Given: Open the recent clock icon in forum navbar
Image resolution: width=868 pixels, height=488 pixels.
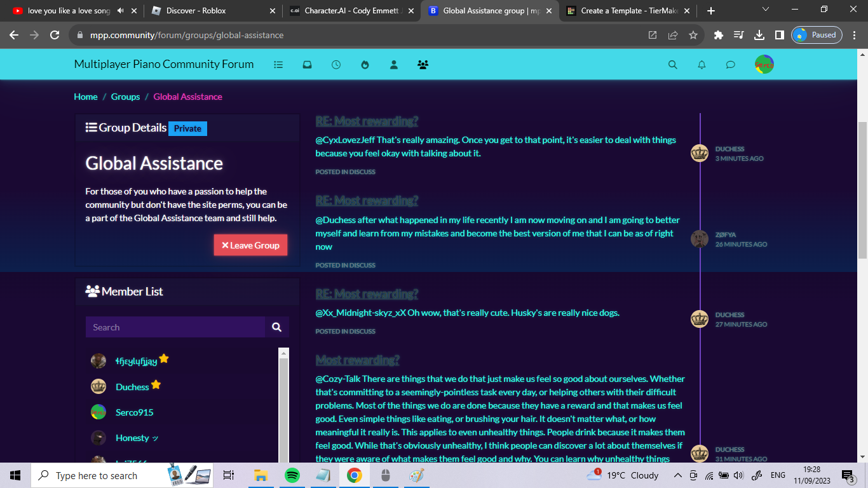Looking at the screenshot, I should 336,64.
